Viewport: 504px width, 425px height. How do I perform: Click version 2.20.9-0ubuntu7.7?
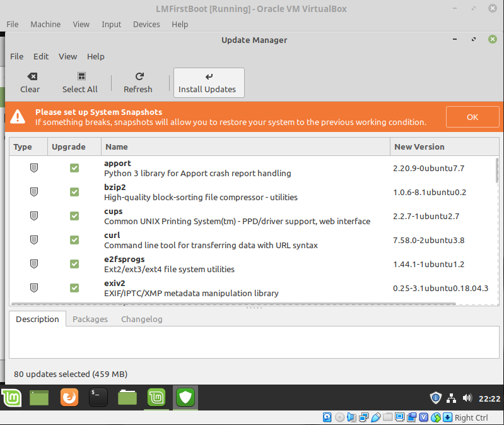428,168
